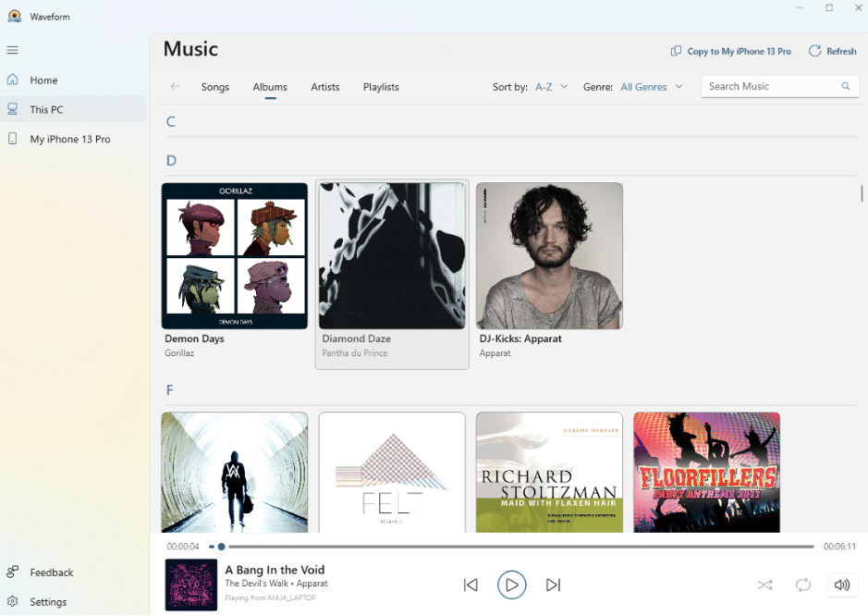Click Copy to My iPhone 13 Pro

coord(730,51)
